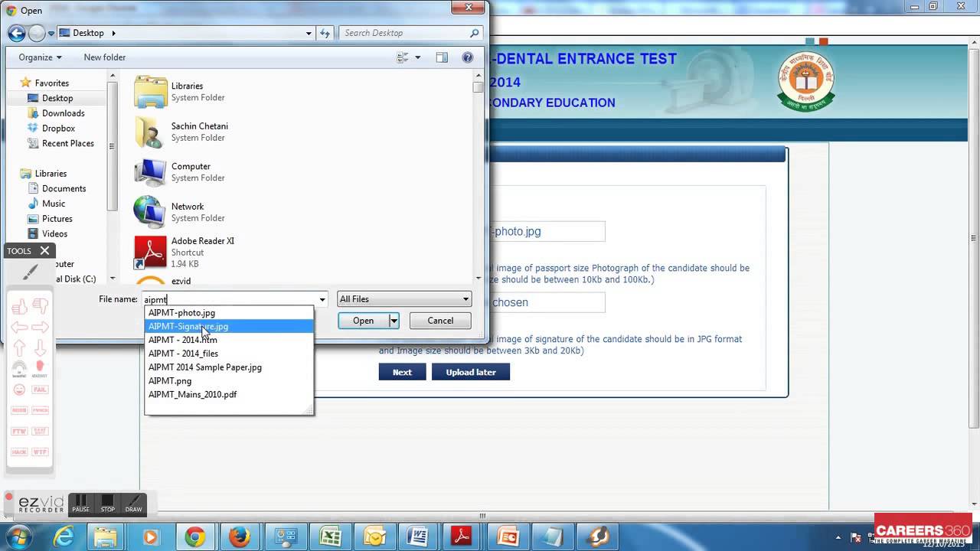Open Internet Explorer from the taskbar
This screenshot has height=551, width=980.
coord(63,537)
